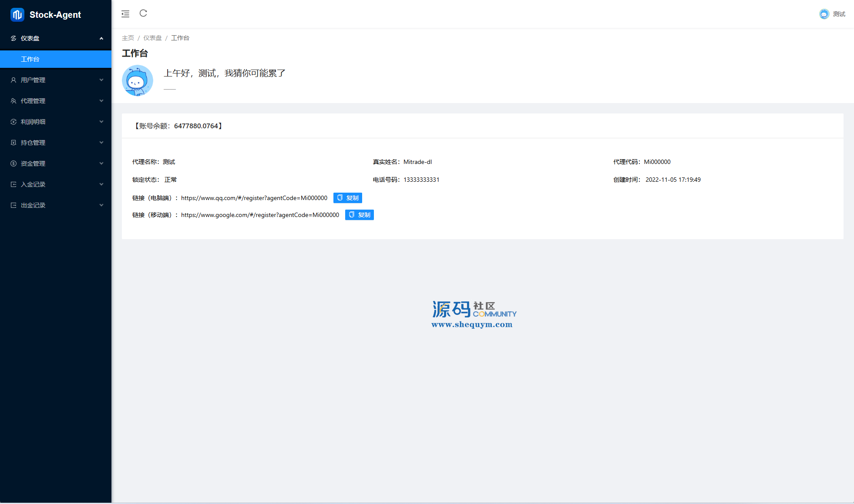The width and height of the screenshot is (854, 504).
Task: Click the user avatar icon top right
Action: point(824,14)
